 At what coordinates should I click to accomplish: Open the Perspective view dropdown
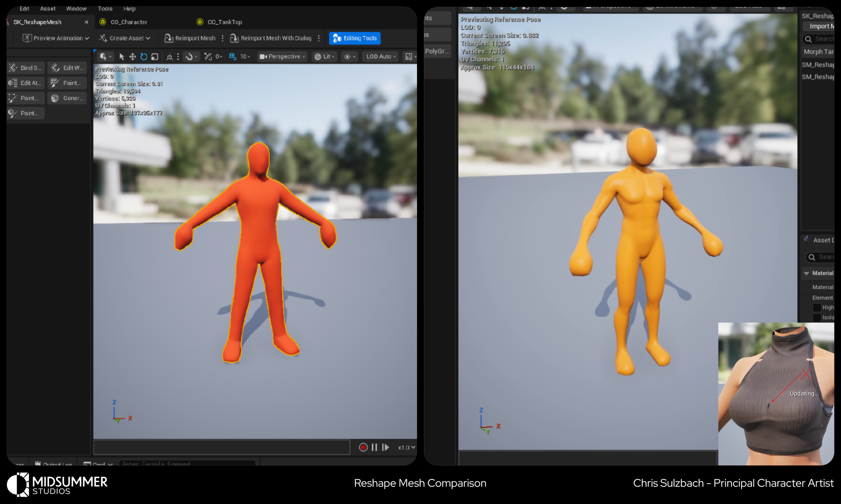(x=282, y=57)
